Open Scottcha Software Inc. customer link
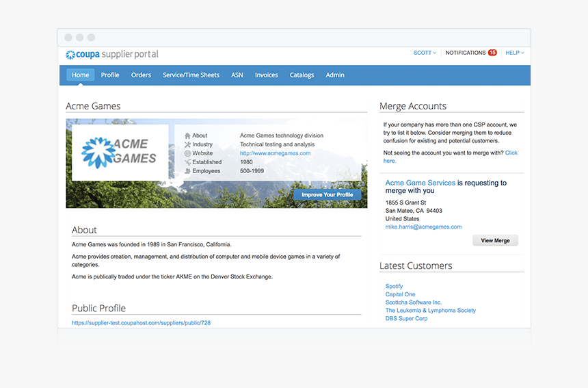 click(413, 302)
